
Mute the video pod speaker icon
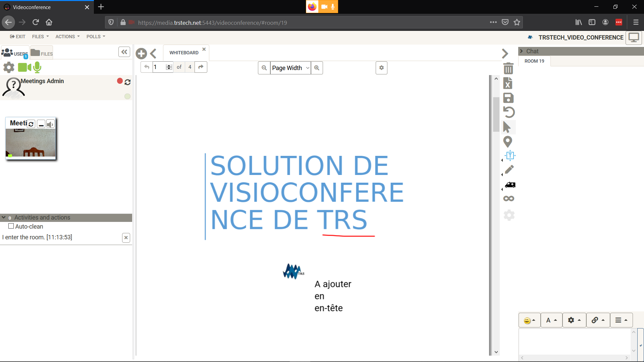click(50, 124)
